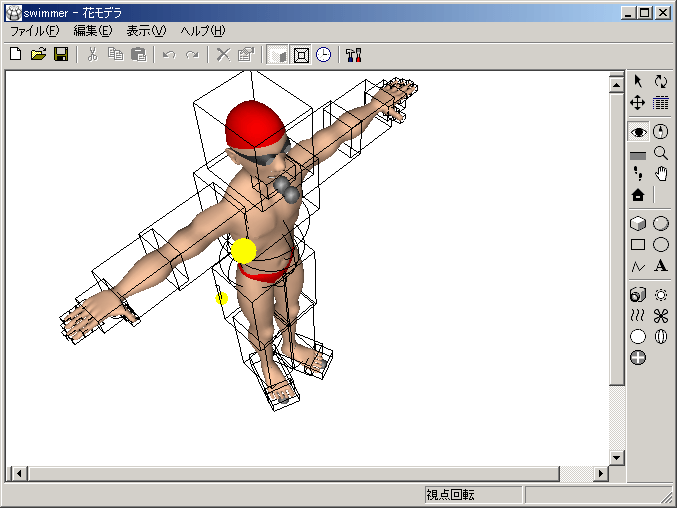Select the arrow pointer tool
Screen dimensions: 677x508
[x=638, y=81]
